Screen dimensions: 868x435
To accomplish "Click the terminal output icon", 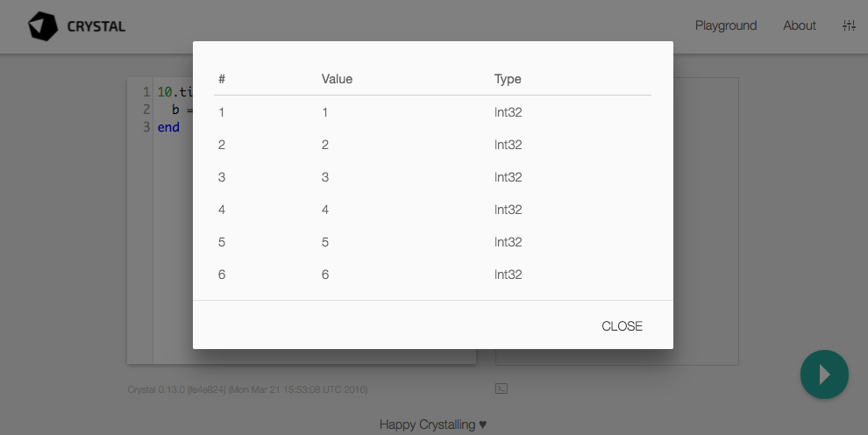I will (502, 388).
